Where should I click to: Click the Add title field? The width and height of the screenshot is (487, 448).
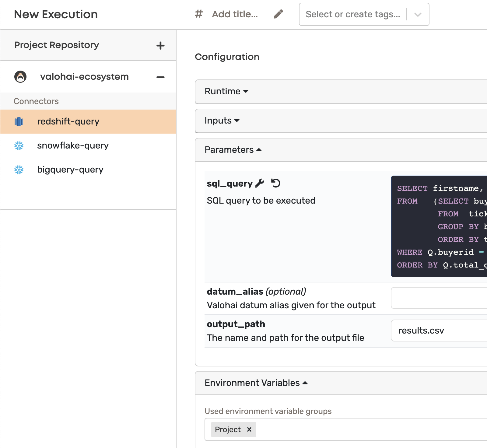[235, 14]
